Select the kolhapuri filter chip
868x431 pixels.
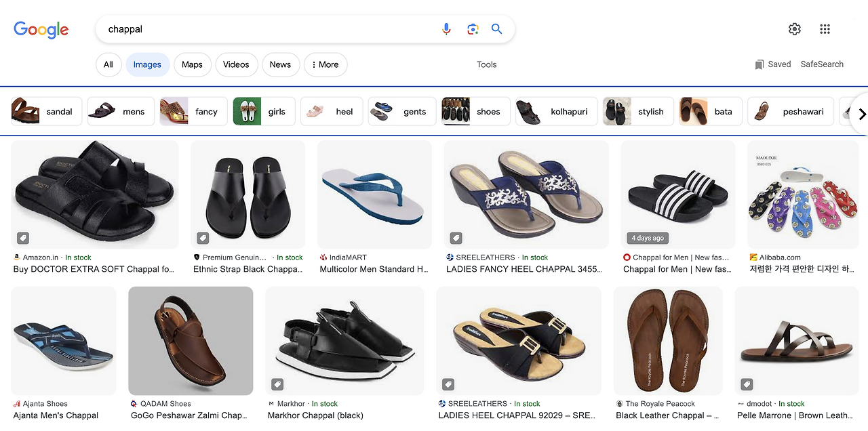(x=556, y=112)
